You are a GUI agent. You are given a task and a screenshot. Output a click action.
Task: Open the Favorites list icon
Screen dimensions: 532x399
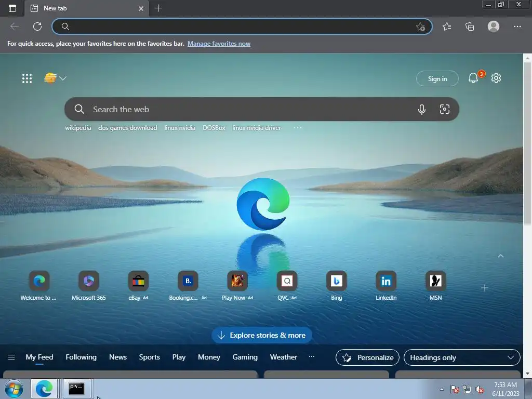pyautogui.click(x=447, y=26)
